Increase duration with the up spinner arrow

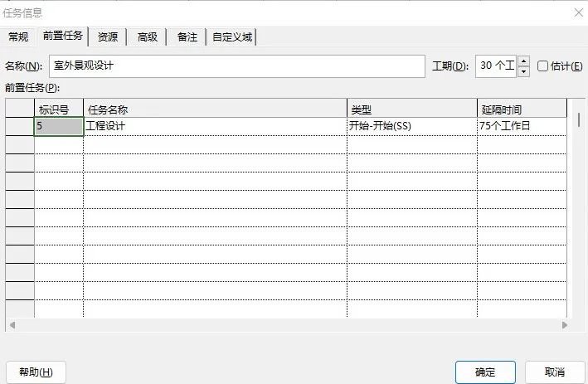pos(524,61)
